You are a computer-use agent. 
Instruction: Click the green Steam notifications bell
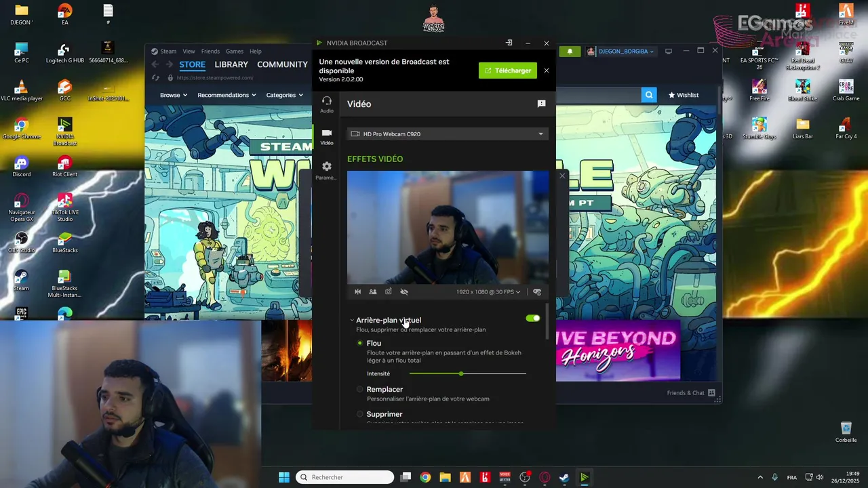coord(570,51)
